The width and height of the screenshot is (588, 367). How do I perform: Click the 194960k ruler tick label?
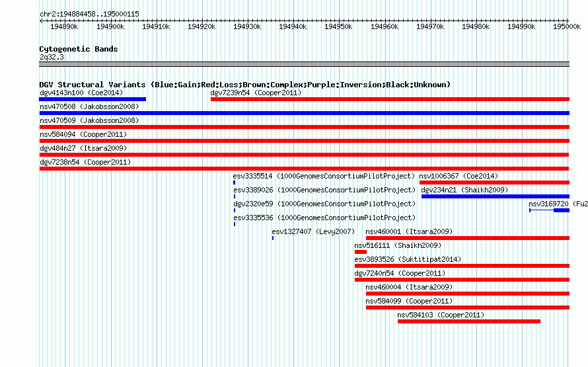click(x=385, y=26)
